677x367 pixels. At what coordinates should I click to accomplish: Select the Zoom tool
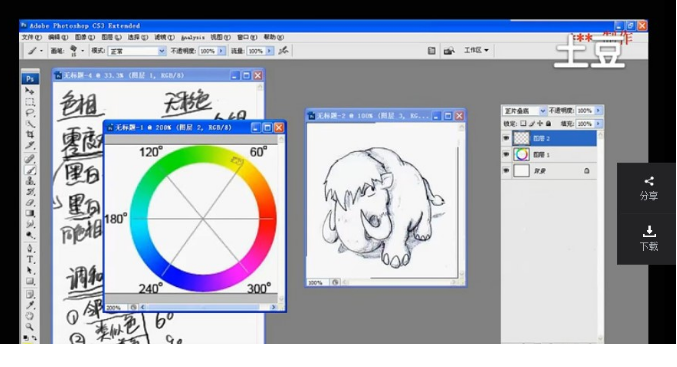[29, 327]
